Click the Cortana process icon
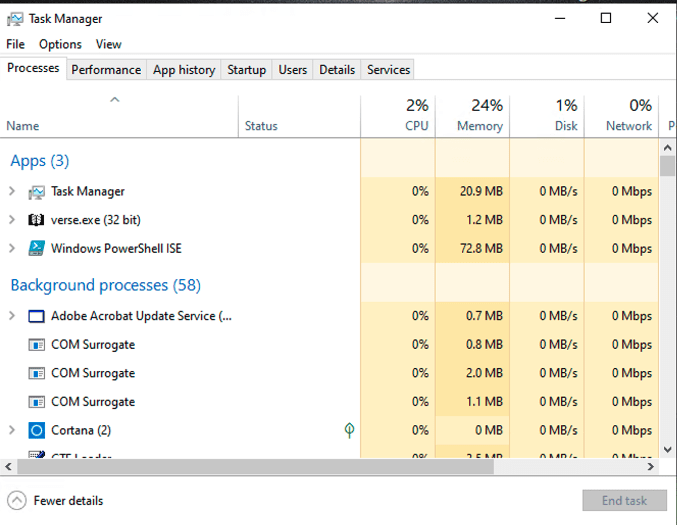 coord(37,430)
